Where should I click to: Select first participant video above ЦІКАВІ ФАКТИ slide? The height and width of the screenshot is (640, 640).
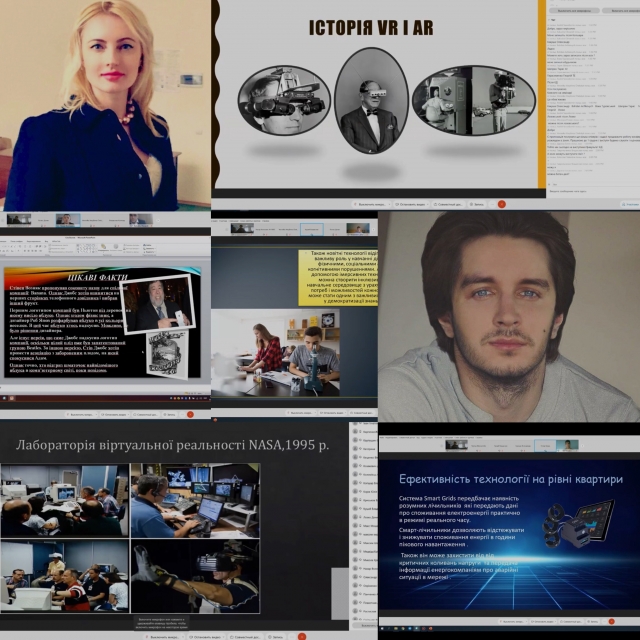(x=19, y=219)
